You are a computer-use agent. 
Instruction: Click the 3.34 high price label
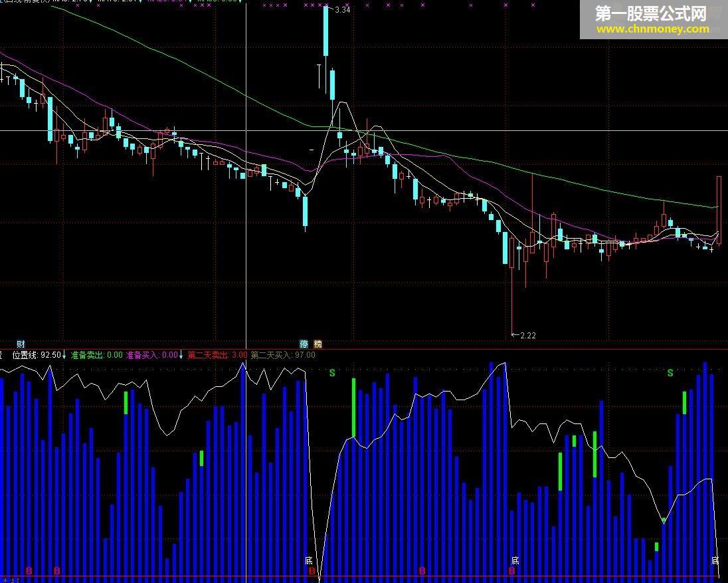[342, 10]
